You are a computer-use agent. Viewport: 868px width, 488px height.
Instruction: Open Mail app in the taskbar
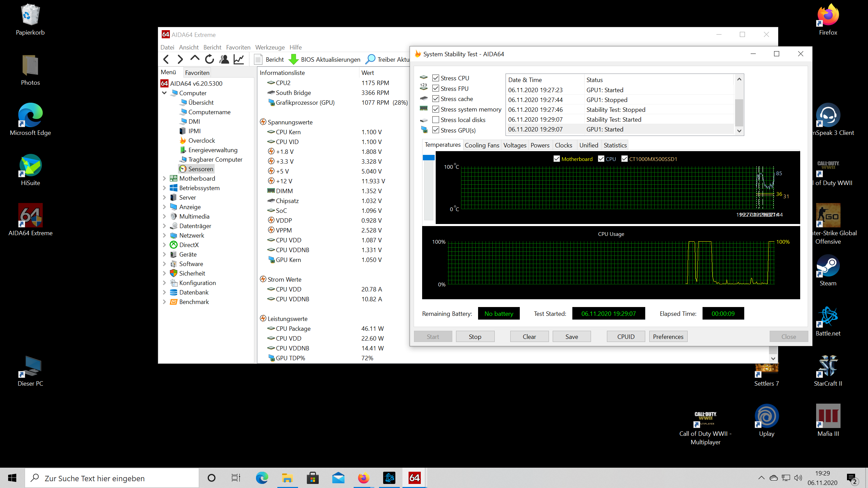point(338,478)
